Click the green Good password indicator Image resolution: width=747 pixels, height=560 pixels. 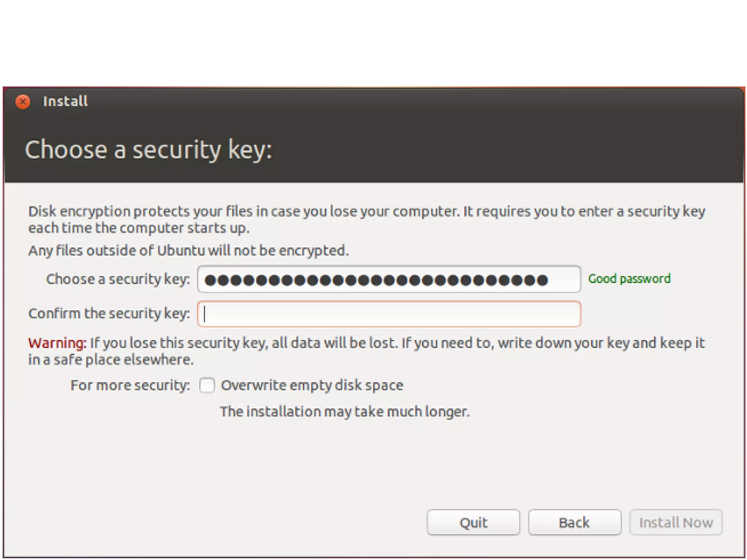(629, 279)
